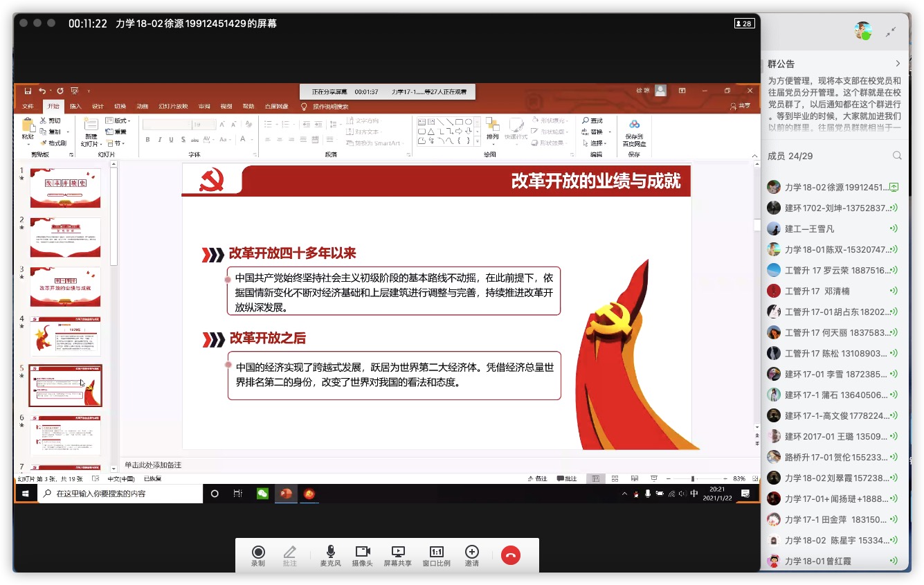Hang up the call with red button
924x585 pixels.
click(x=511, y=555)
